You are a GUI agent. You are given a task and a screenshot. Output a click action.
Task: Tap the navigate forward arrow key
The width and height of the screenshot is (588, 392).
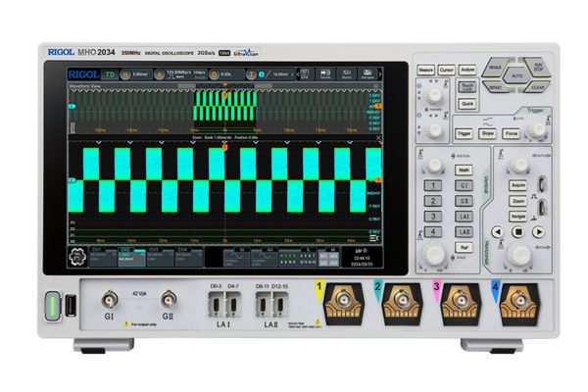[539, 232]
